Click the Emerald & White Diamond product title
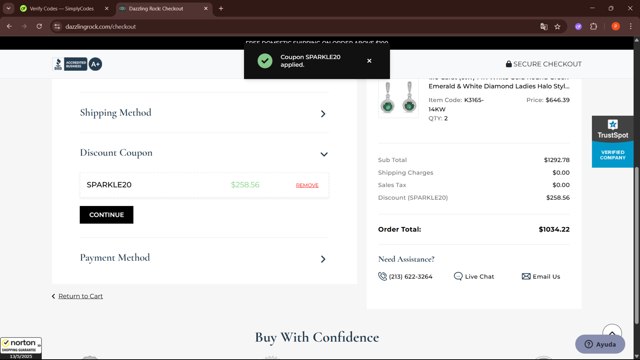 [x=498, y=86]
